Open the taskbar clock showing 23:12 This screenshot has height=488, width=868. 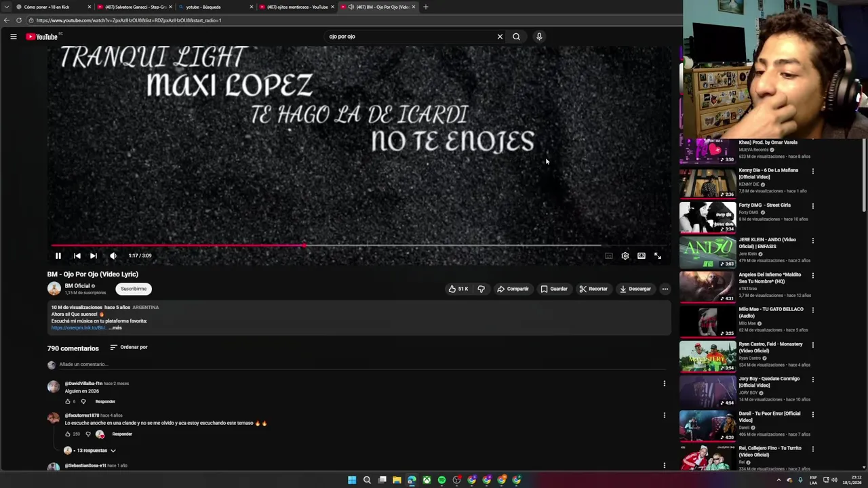coord(852,480)
